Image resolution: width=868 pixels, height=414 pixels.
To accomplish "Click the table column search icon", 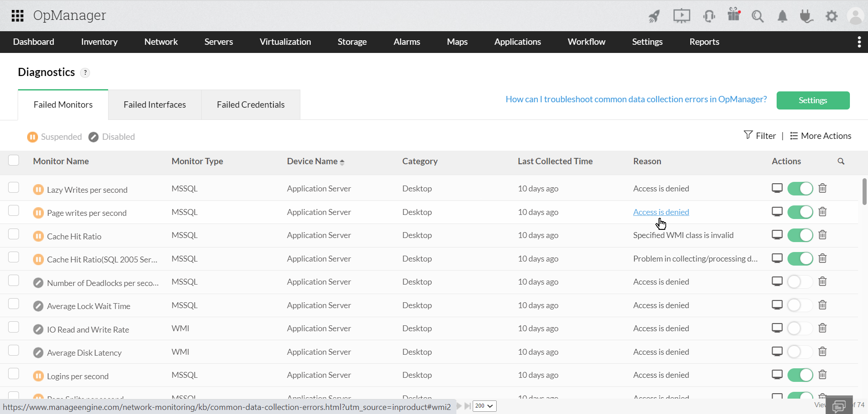I will click(x=841, y=161).
